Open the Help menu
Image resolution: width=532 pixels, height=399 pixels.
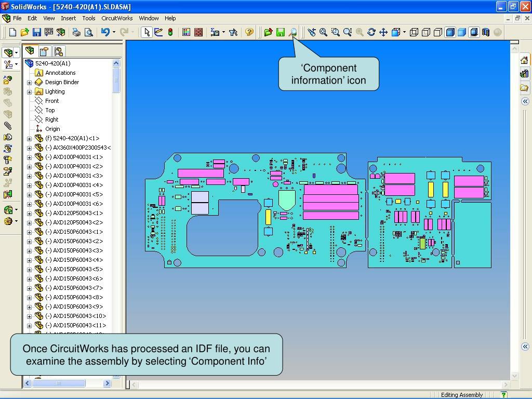pos(170,18)
